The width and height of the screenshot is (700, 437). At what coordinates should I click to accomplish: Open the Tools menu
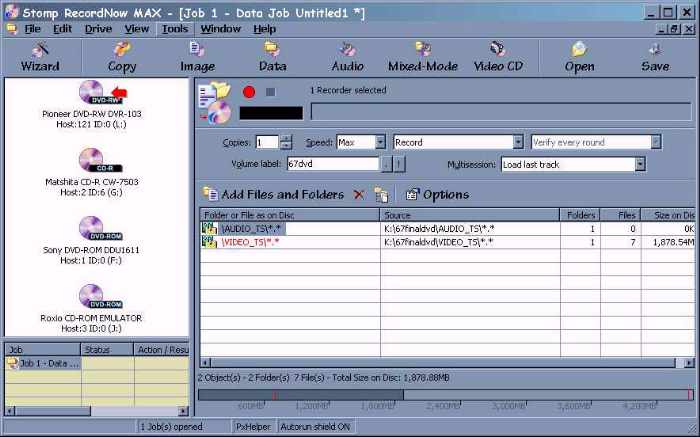(175, 29)
